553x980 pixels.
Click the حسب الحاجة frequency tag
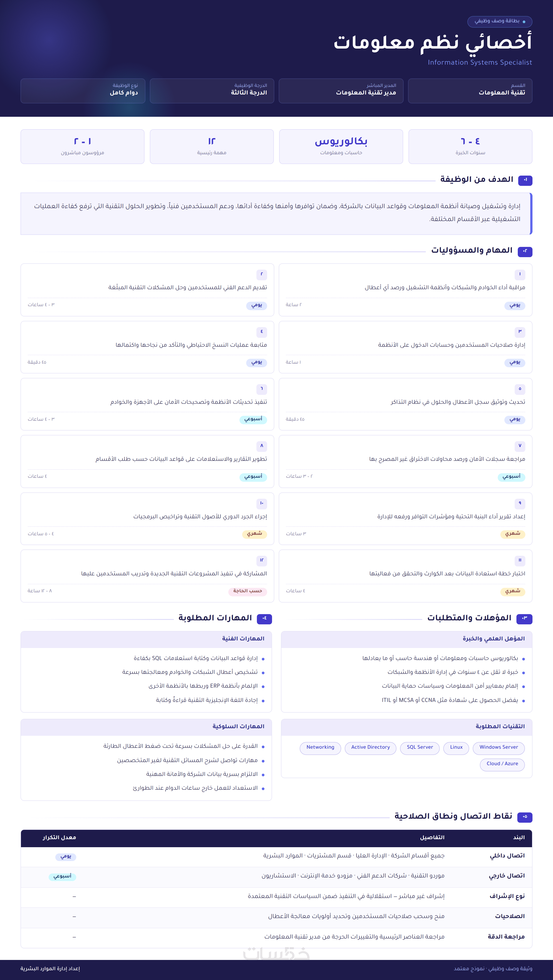tap(247, 591)
